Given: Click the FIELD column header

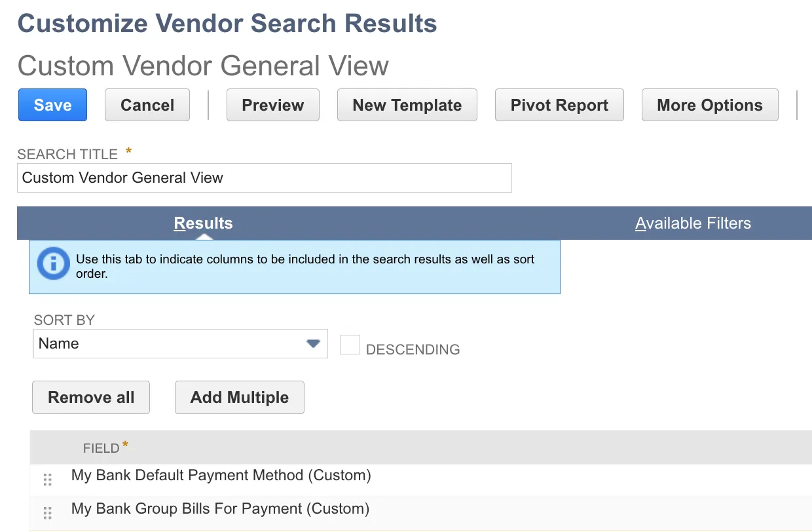Looking at the screenshot, I should click(101, 448).
